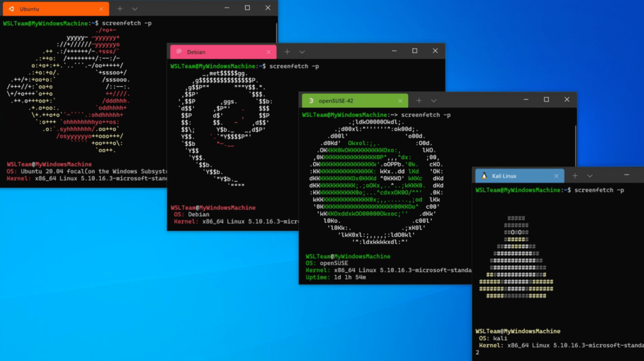This screenshot has height=361, width=644.
Task: Click the Ubuntu logo icon in the tab
Action: [x=11, y=9]
